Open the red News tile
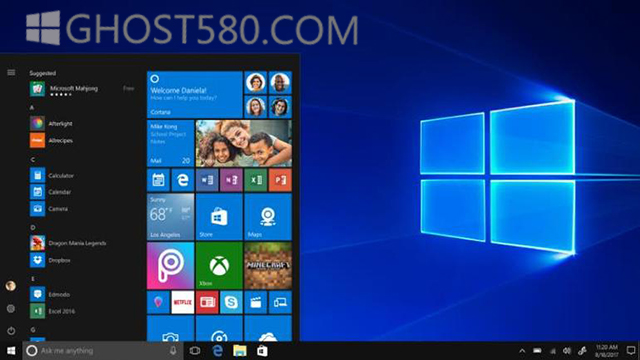The height and width of the screenshot is (360, 640). coord(207,302)
